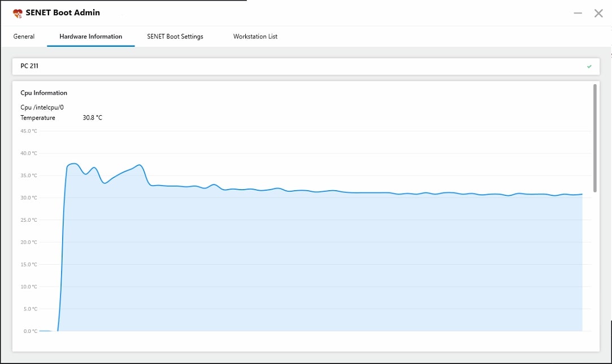Image resolution: width=612 pixels, height=364 pixels.
Task: Click the 35.0 °C axis label
Action: pos(29,176)
